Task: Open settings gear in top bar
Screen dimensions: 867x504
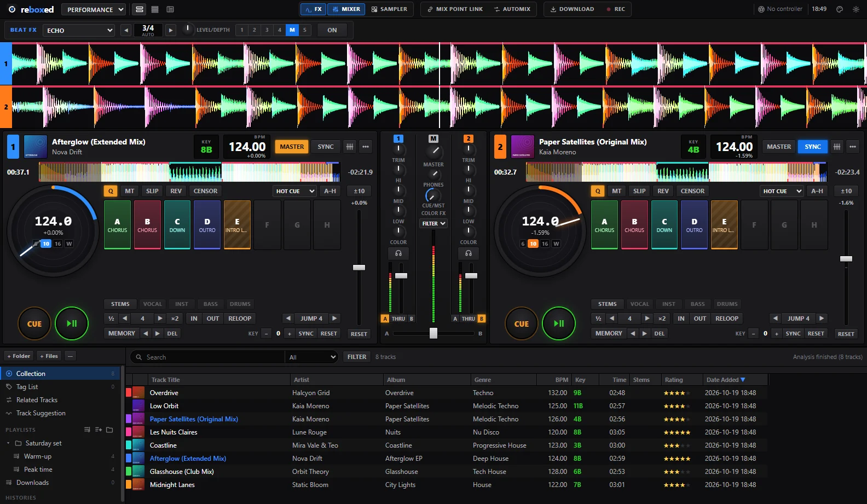Action: pyautogui.click(x=856, y=9)
